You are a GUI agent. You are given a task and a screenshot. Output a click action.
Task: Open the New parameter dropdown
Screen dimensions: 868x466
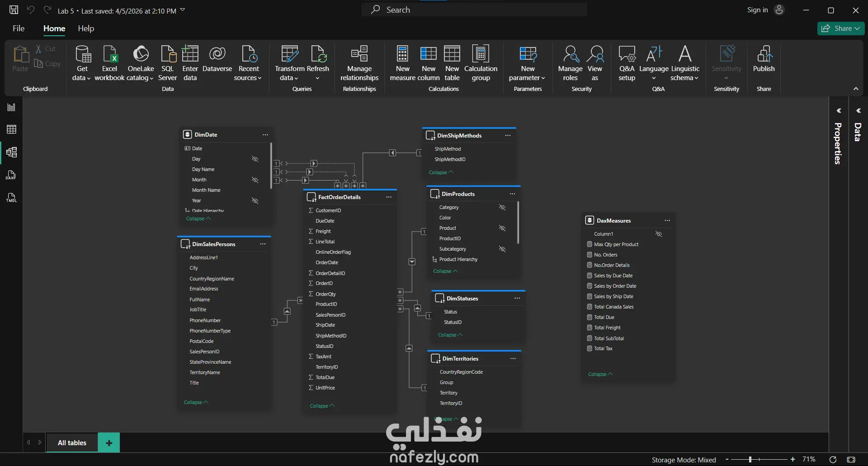[527, 63]
